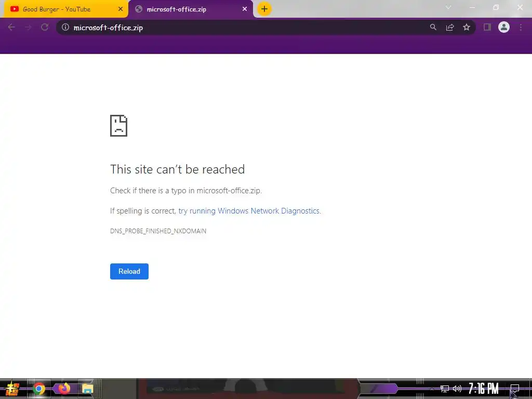
Task: Switch to the Good Burger - YouTube tab
Action: click(66, 9)
